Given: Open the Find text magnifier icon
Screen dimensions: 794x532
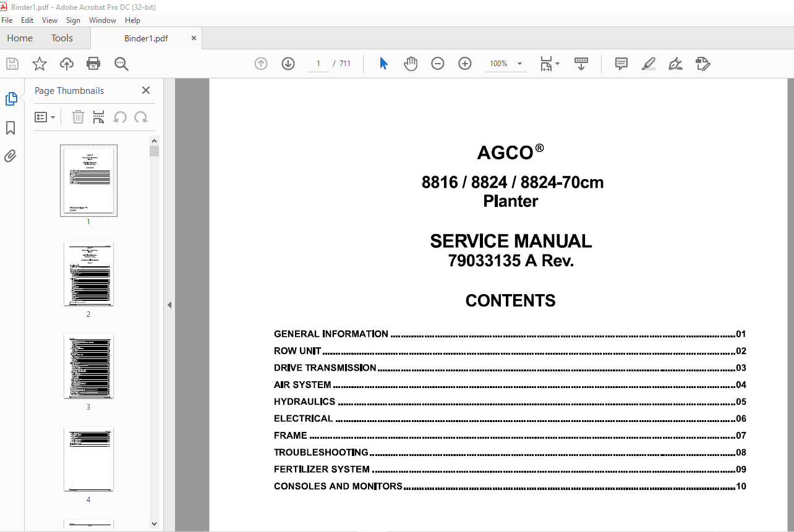Looking at the screenshot, I should click(x=121, y=64).
